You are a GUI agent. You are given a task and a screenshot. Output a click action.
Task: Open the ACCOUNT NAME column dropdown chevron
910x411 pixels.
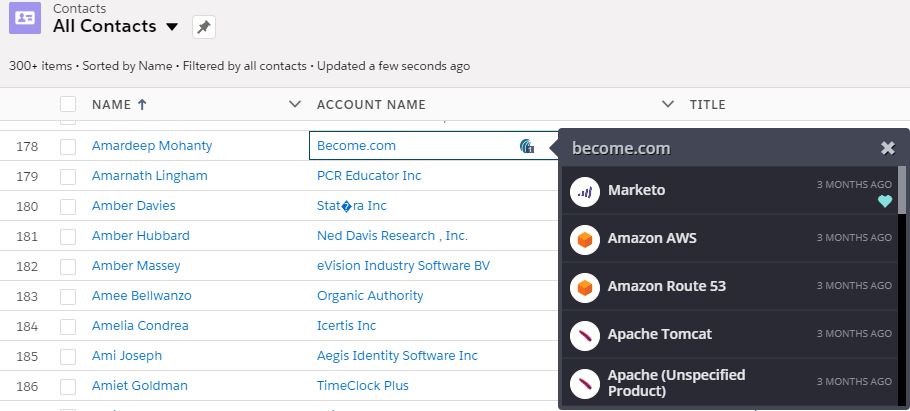point(668,104)
